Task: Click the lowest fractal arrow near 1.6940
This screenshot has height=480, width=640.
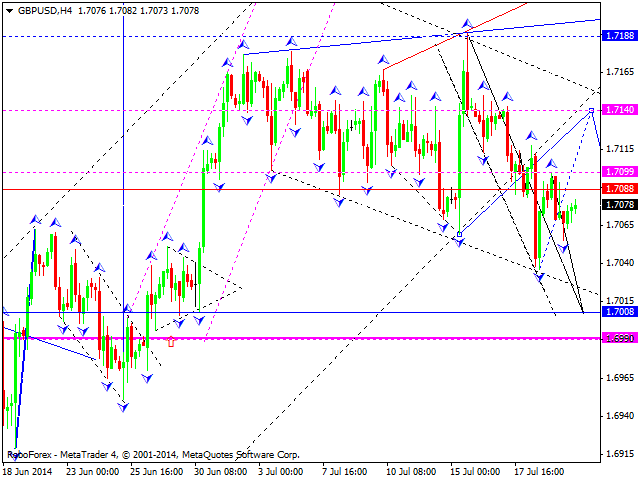Action: tap(124, 407)
